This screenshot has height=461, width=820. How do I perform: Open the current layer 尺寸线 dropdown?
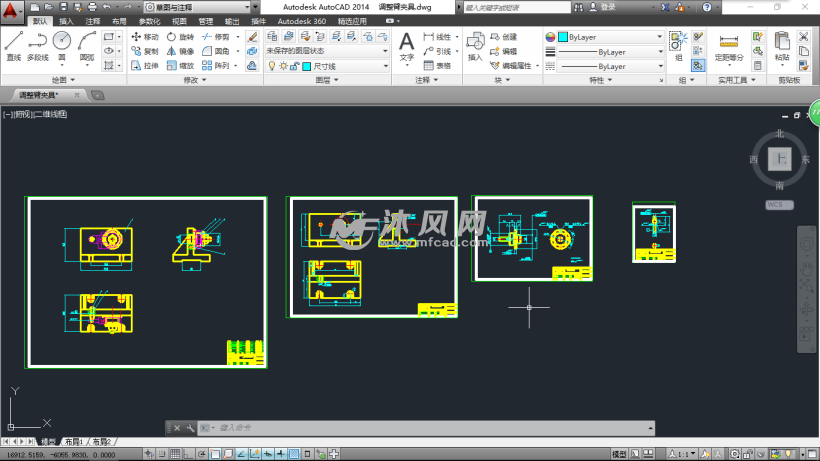[327, 66]
